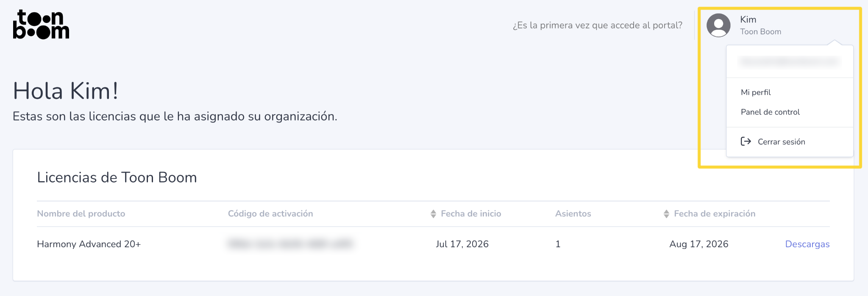This screenshot has width=868, height=296.
Task: Click the blurred activation code
Action: point(290,244)
